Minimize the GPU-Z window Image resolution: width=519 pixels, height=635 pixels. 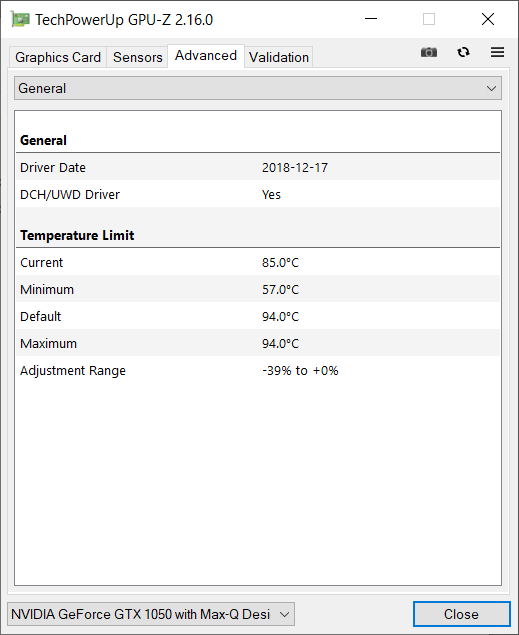coord(371,19)
